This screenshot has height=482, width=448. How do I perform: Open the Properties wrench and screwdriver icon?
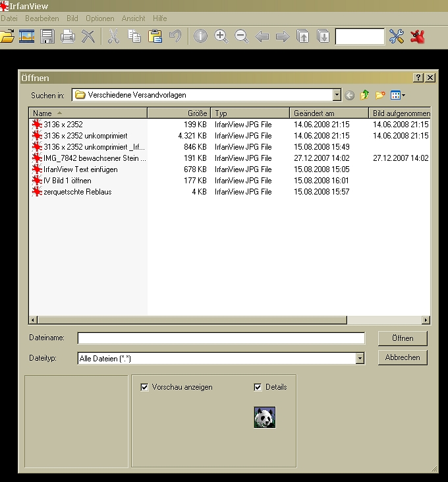coord(397,36)
